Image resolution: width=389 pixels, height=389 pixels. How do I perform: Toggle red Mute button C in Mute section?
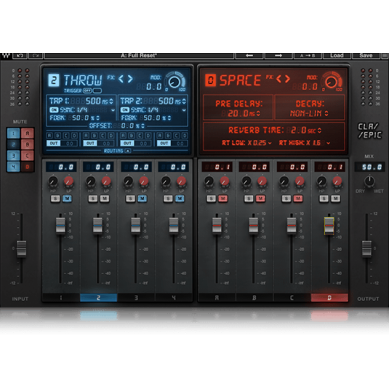pyautogui.click(x=27, y=156)
